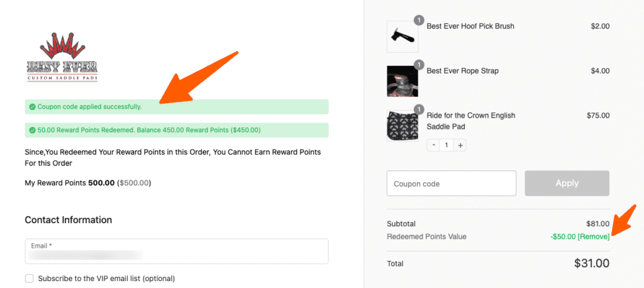Viewport: 644px width, 288px height.
Task: Click the checkmark icon beside Reward Points Redeemed
Action: coord(32,130)
